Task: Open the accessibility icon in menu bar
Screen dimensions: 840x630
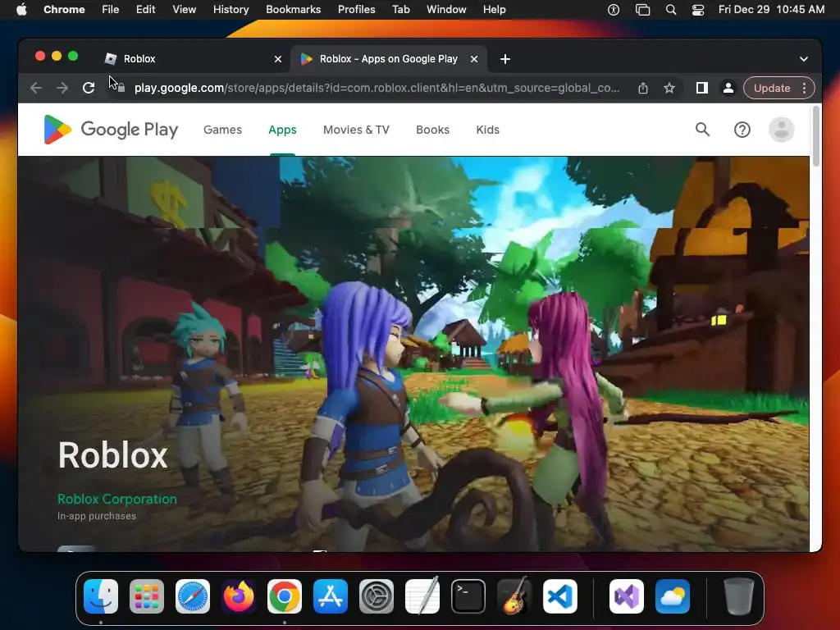Action: (x=614, y=10)
